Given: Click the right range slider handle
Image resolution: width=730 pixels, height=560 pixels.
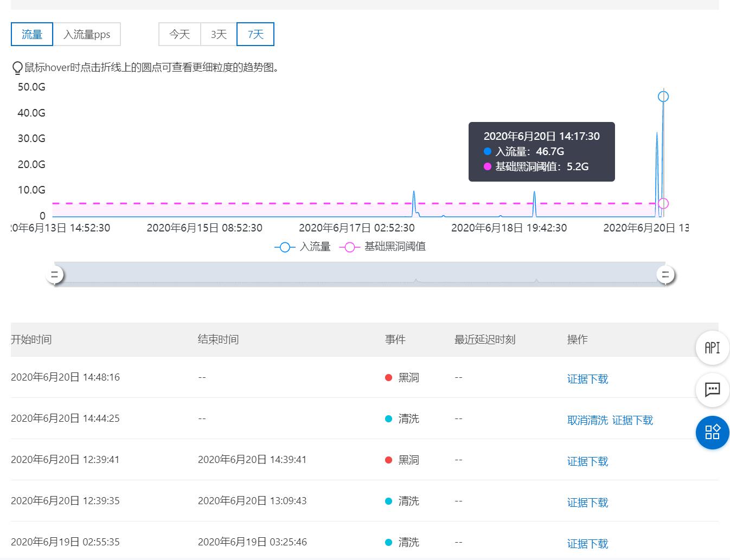Looking at the screenshot, I should [665, 275].
